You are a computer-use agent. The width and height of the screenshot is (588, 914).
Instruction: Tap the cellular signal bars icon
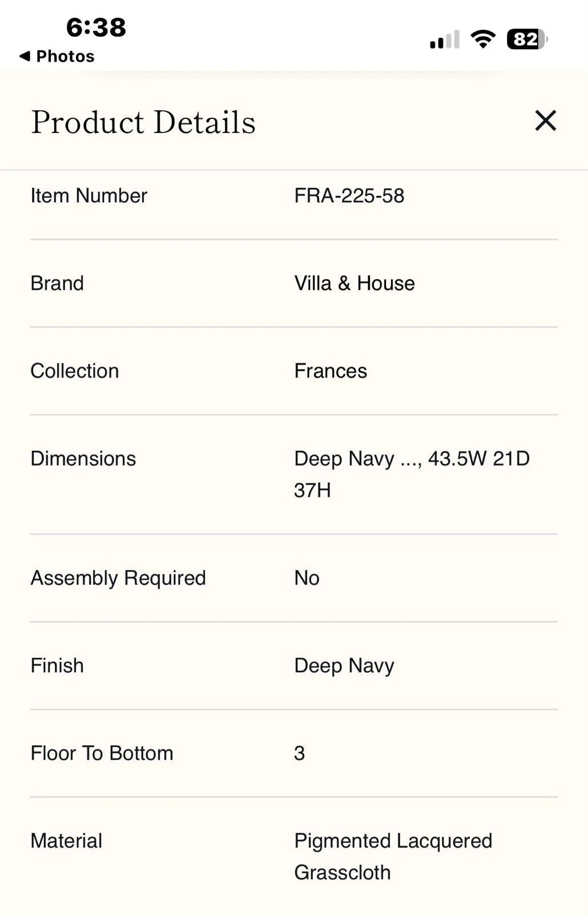[x=445, y=39]
